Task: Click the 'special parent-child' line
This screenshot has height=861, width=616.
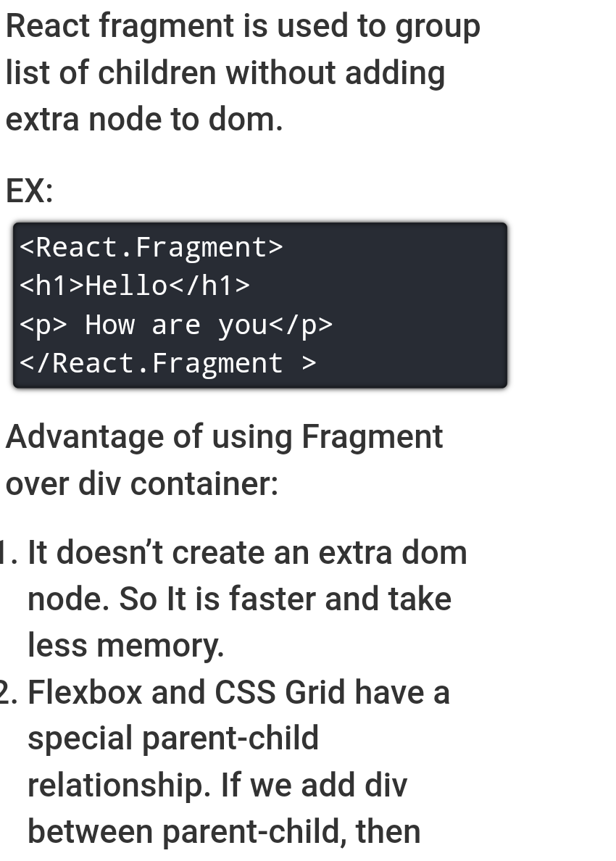Action: [173, 739]
